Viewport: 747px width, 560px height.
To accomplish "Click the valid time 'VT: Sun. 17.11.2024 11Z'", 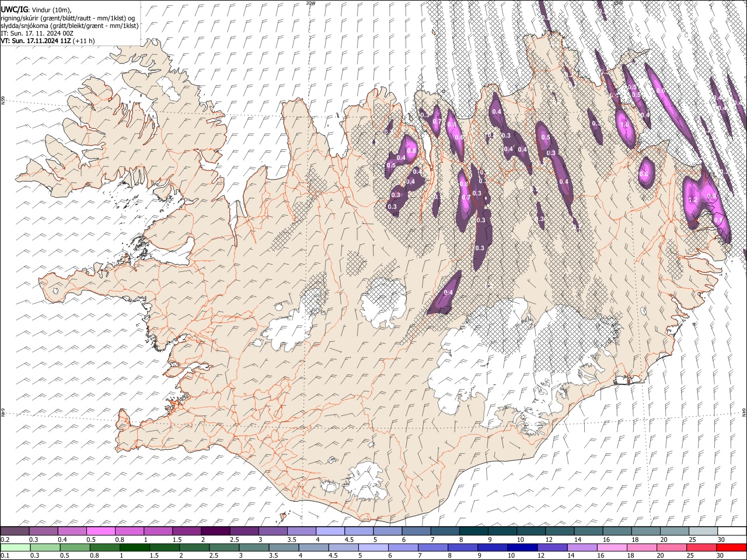I will click(x=36, y=41).
